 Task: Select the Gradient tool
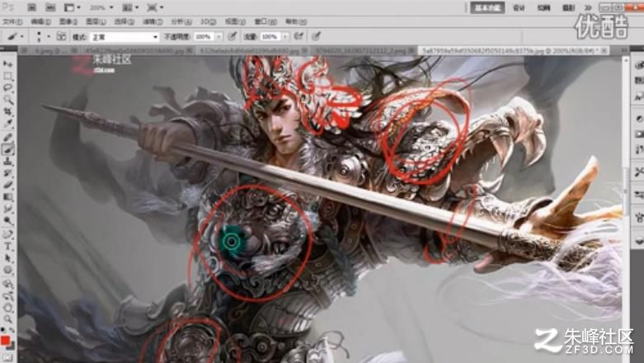tap(7, 197)
